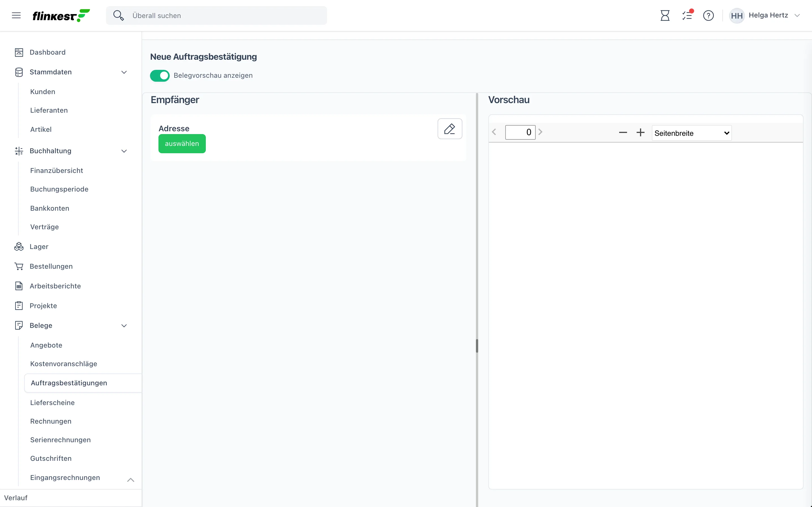Image resolution: width=812 pixels, height=507 pixels.
Task: Collapse the Stammdaten section
Action: click(124, 72)
